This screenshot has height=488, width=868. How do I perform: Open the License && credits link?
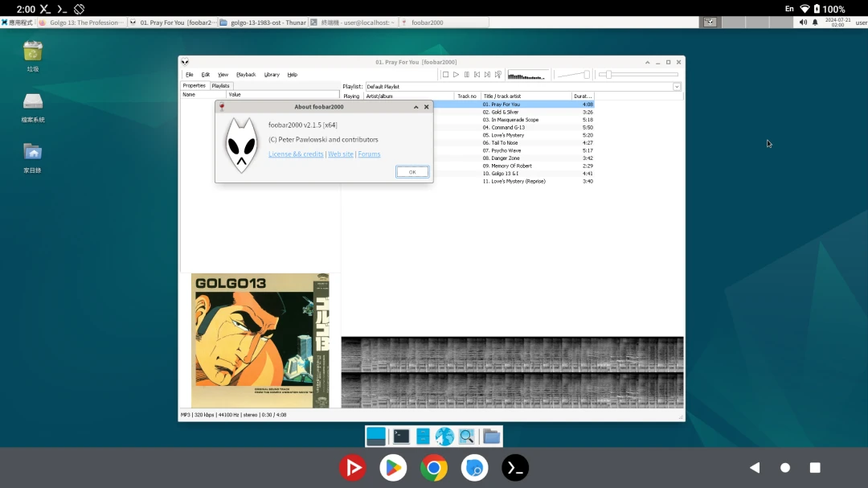(x=296, y=154)
